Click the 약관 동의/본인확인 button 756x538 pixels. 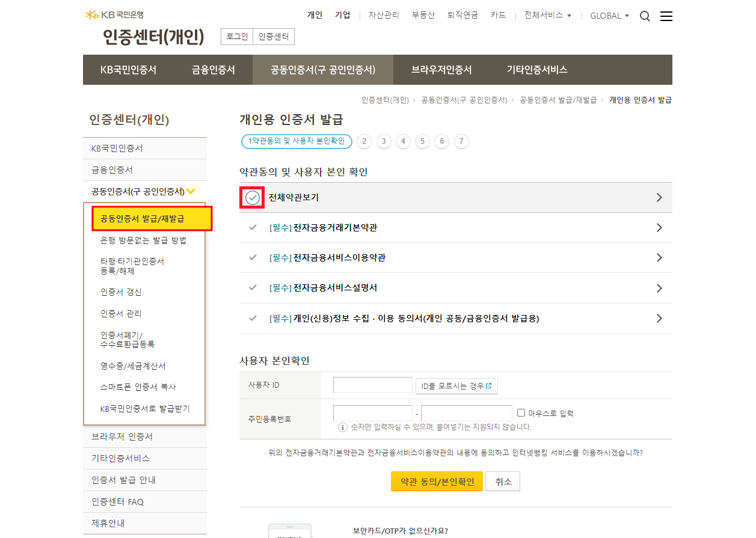coord(437,481)
